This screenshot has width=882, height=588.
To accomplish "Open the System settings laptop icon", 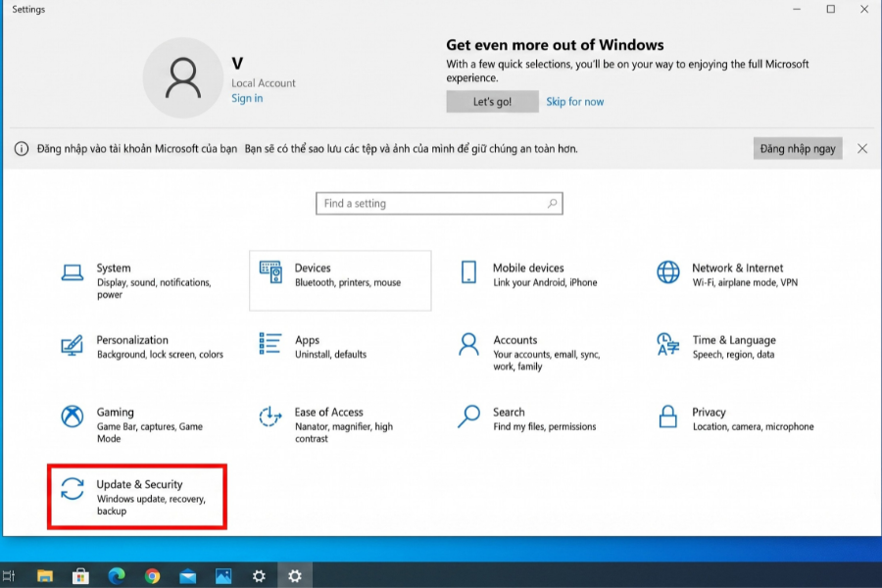I will click(72, 272).
